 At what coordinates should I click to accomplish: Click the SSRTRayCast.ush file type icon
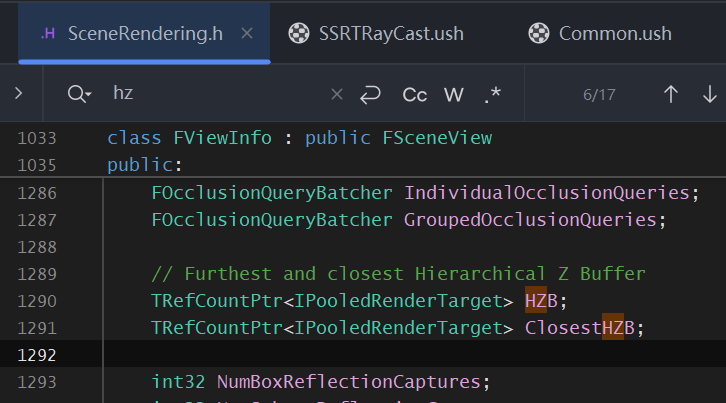point(298,33)
